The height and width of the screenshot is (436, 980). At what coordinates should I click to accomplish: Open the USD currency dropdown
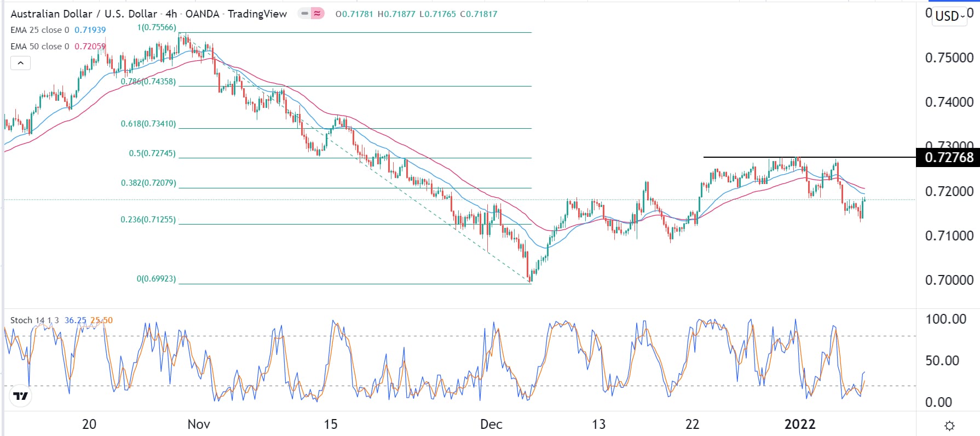point(950,16)
